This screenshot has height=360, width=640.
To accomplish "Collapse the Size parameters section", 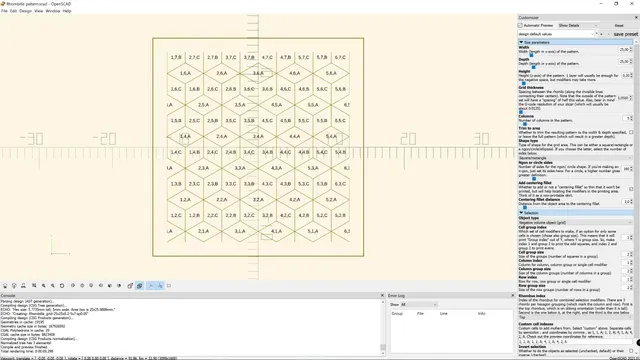I will (521, 42).
